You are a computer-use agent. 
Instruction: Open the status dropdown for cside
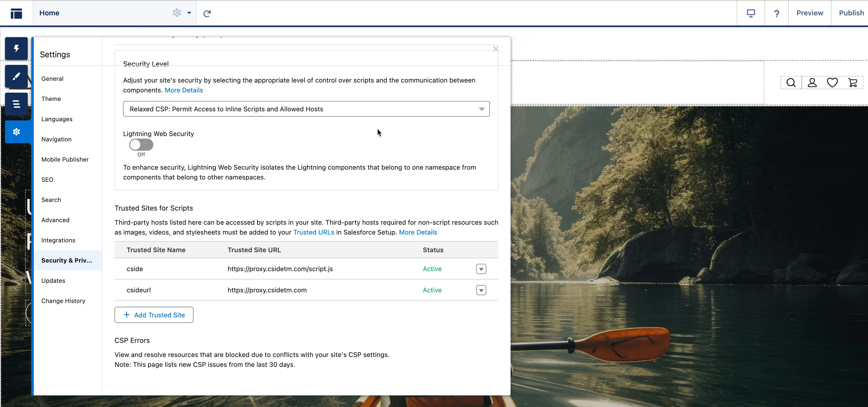tap(481, 269)
